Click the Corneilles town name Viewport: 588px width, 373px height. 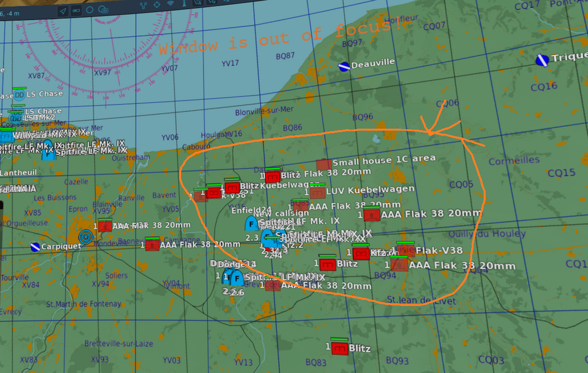pos(514,161)
